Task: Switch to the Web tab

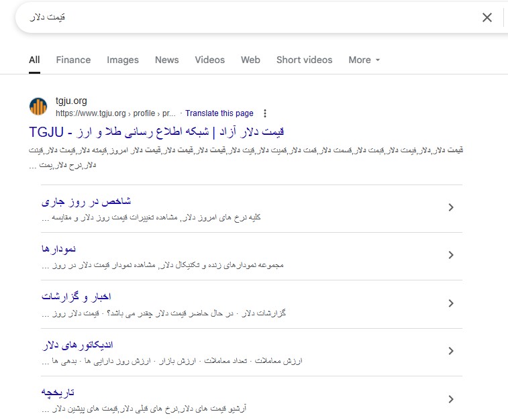Action: click(250, 60)
